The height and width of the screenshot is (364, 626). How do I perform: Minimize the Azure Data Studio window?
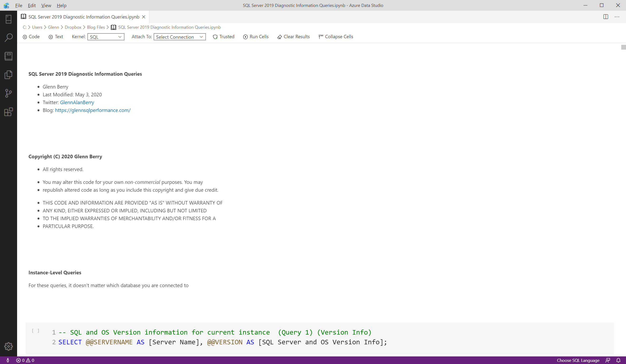tap(585, 5)
